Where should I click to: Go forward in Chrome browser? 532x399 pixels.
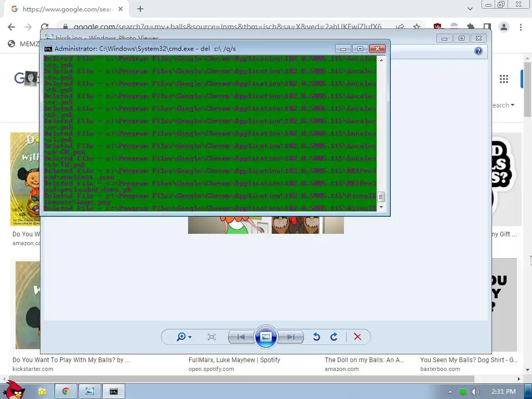click(28, 27)
